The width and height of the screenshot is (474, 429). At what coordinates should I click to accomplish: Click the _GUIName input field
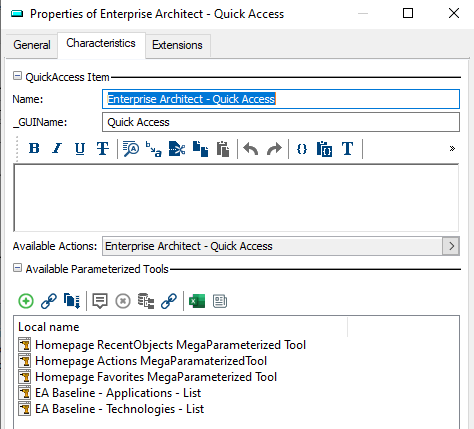pyautogui.click(x=281, y=122)
